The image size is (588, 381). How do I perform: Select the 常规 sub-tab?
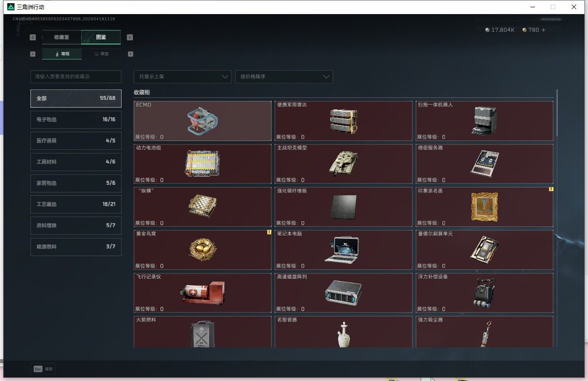pos(62,54)
